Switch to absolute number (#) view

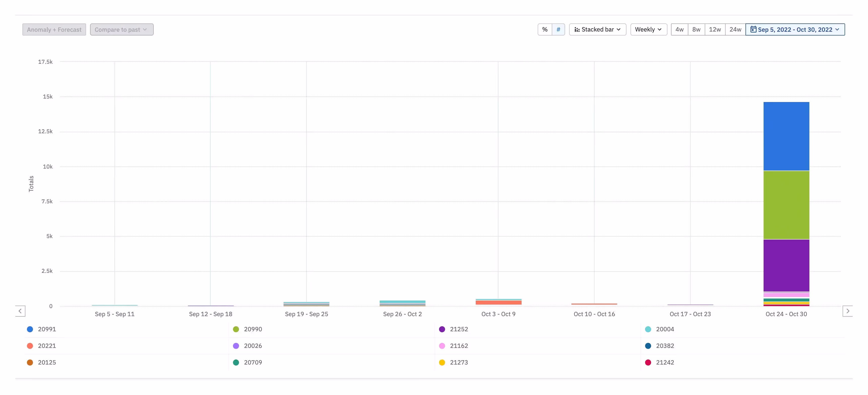tap(558, 29)
